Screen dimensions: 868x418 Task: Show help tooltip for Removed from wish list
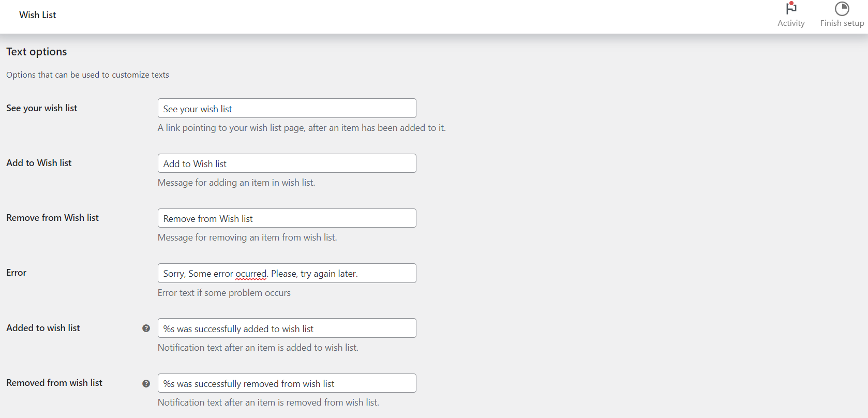click(146, 383)
